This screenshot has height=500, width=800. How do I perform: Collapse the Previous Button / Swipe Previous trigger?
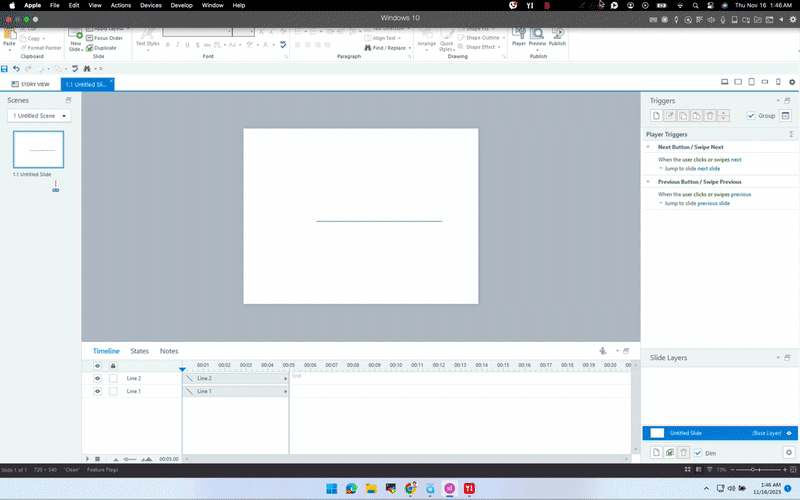(x=648, y=182)
